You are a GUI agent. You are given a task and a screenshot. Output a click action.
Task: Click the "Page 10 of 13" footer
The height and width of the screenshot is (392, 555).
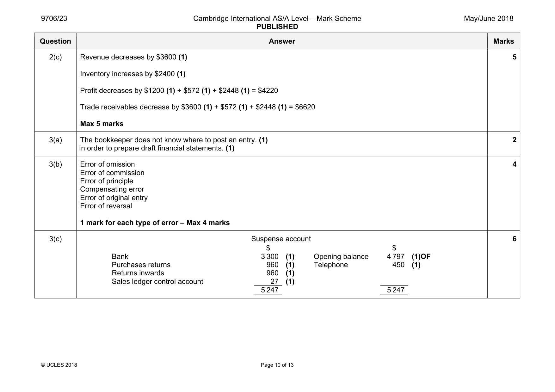click(x=277, y=365)
